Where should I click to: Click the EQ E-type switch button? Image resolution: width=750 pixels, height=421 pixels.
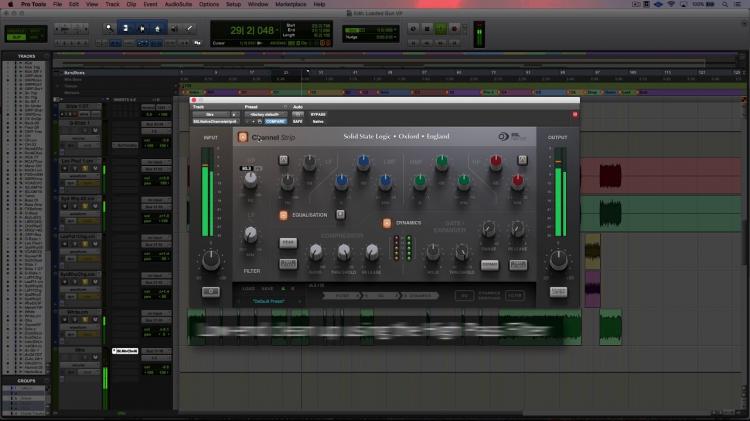pyautogui.click(x=340, y=214)
